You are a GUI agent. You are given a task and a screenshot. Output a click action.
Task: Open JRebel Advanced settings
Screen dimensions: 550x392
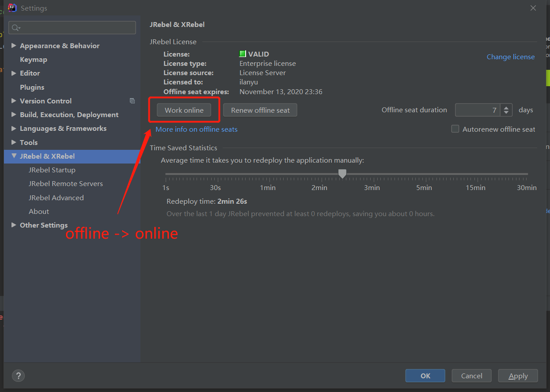56,198
